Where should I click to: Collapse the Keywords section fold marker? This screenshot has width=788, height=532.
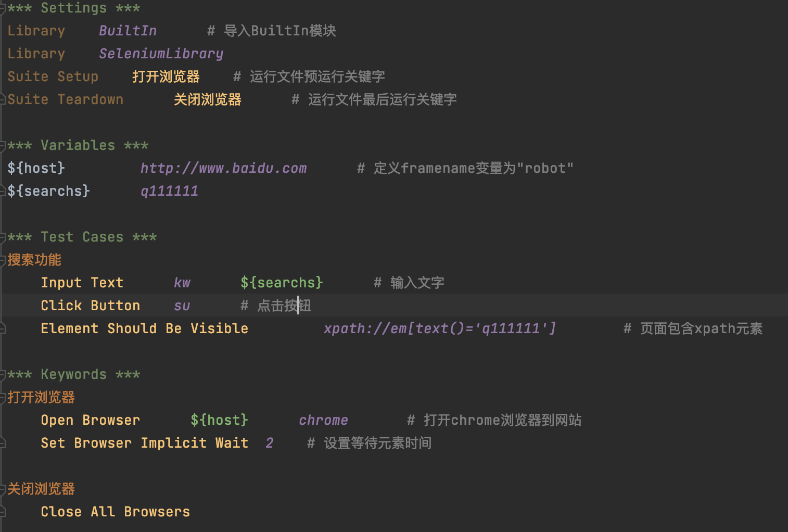3,375
